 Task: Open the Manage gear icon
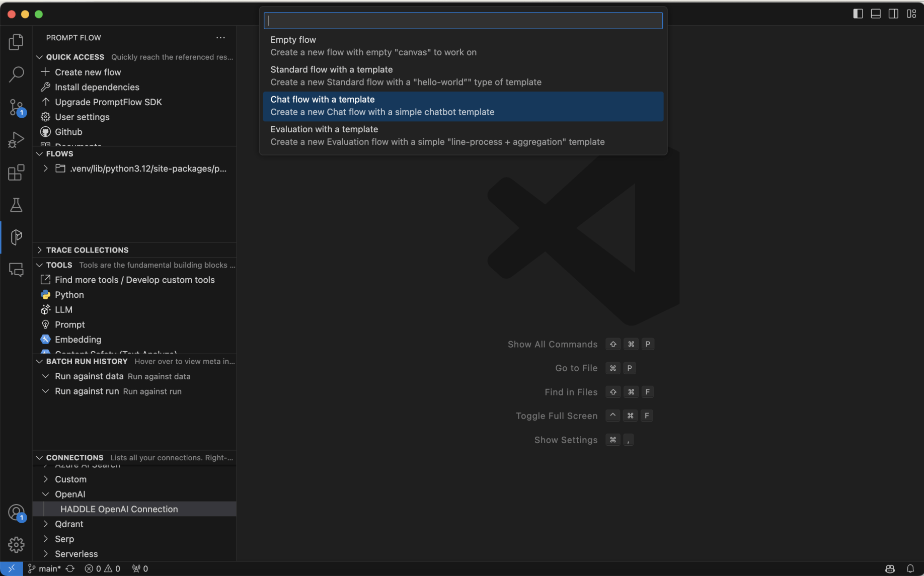16,544
